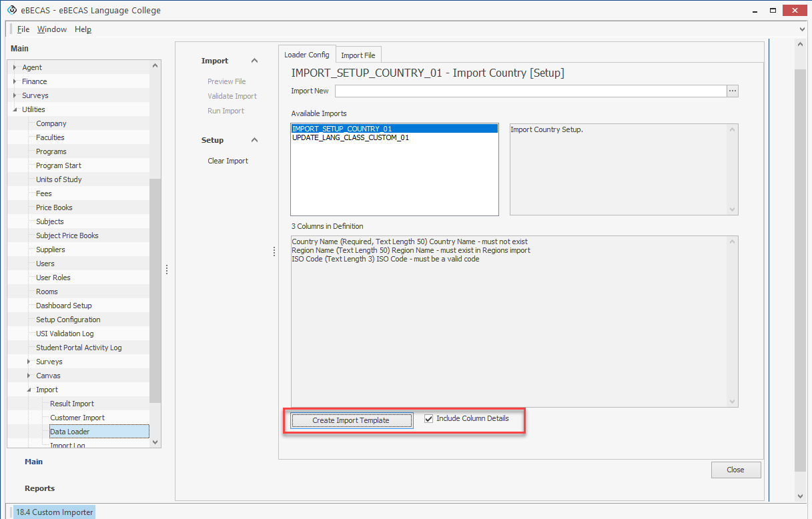Click the browse ellipsis button beside Import New
This screenshot has width=812, height=519.
733,91
